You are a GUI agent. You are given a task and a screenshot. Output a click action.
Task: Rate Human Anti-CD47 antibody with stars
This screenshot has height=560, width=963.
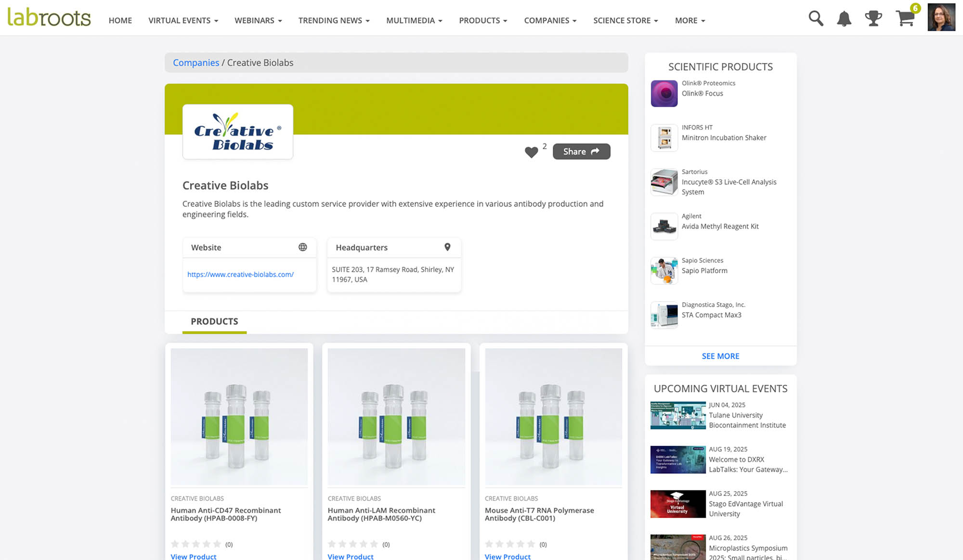(196, 544)
